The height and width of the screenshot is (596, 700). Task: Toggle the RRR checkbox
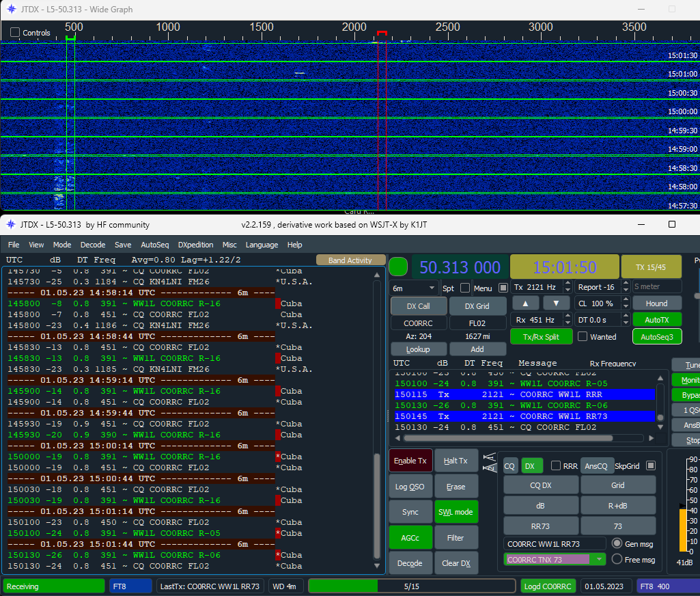click(x=556, y=465)
